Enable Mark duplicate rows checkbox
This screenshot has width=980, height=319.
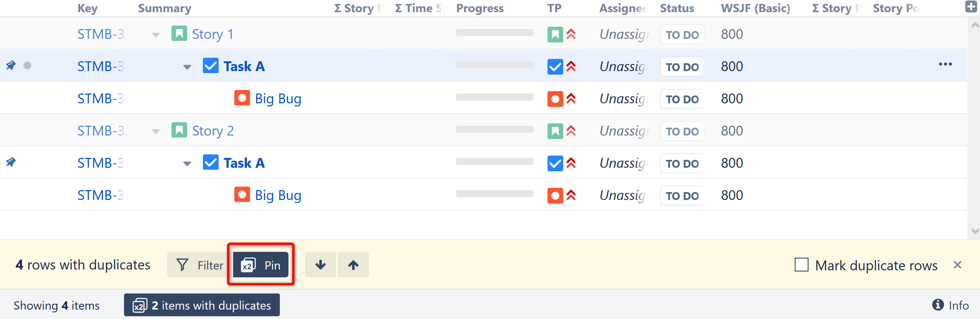[801, 265]
